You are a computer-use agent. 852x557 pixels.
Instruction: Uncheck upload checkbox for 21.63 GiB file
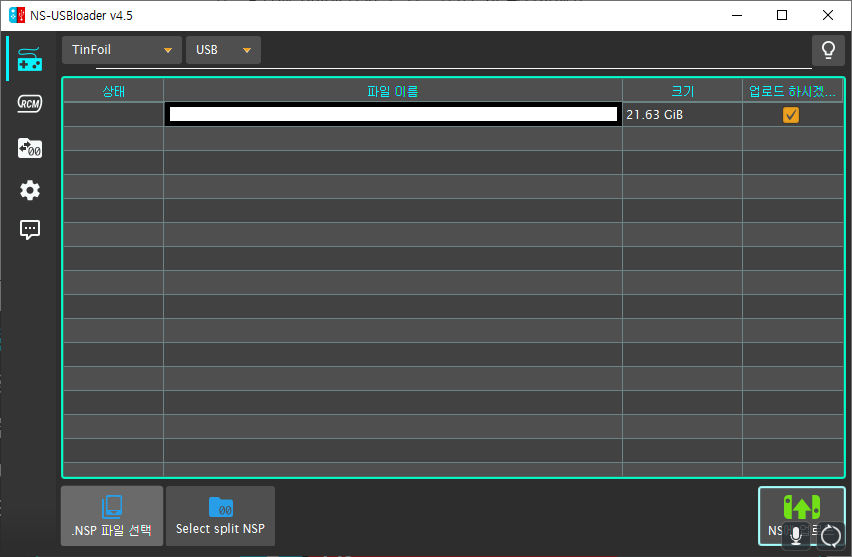pyautogui.click(x=791, y=115)
